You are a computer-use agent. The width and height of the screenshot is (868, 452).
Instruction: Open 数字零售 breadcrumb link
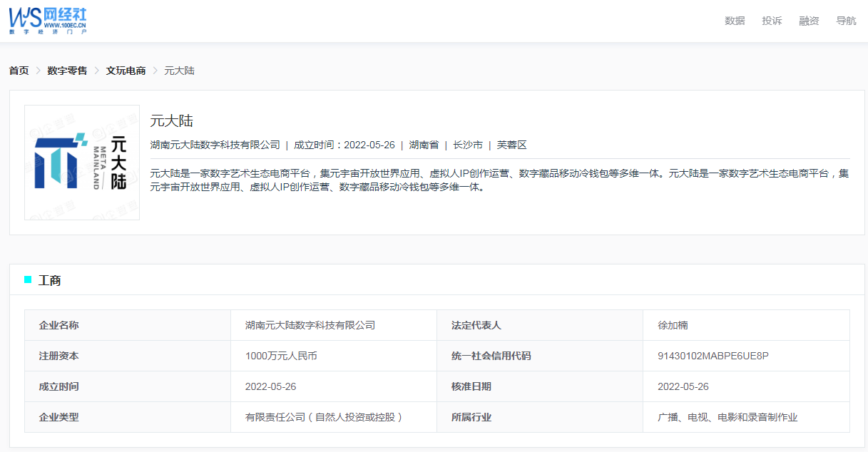[67, 71]
